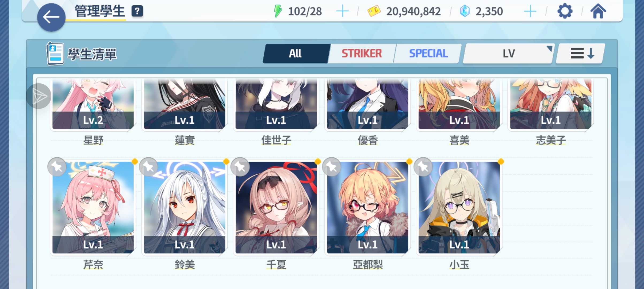Toggle the pin on 芹奈's card
The width and height of the screenshot is (644, 289).
57,167
